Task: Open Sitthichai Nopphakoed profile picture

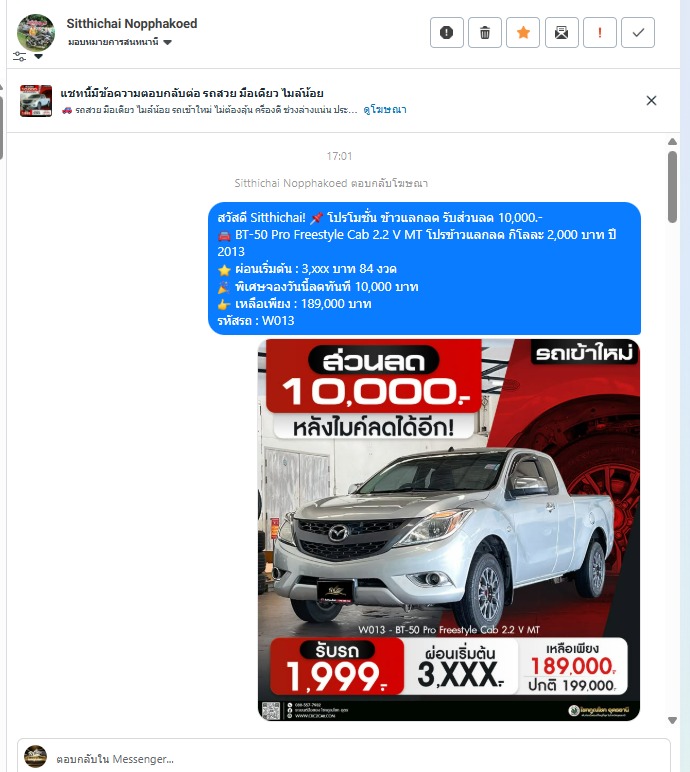Action: click(x=36, y=32)
